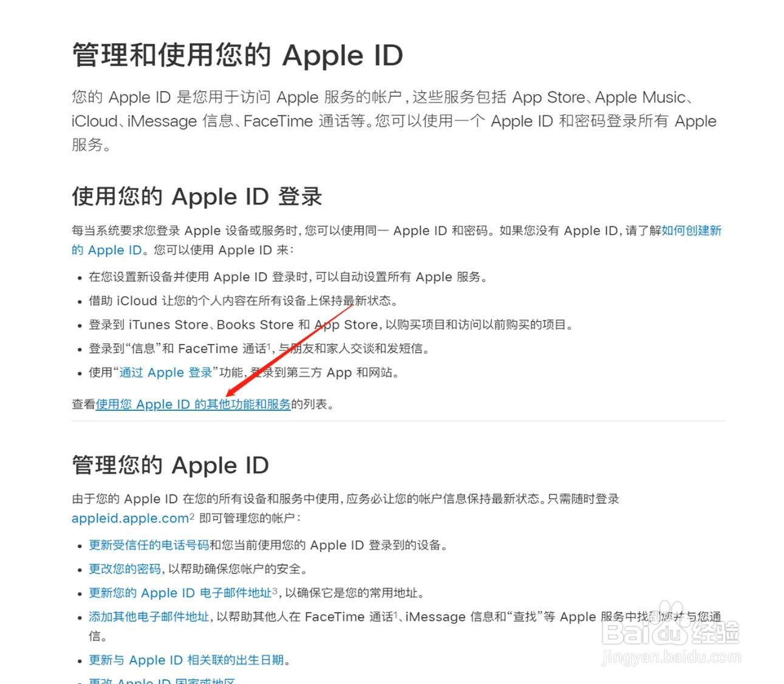The height and width of the screenshot is (684, 784).
Task: Visit the appleid.apple.com link
Action: (x=131, y=518)
